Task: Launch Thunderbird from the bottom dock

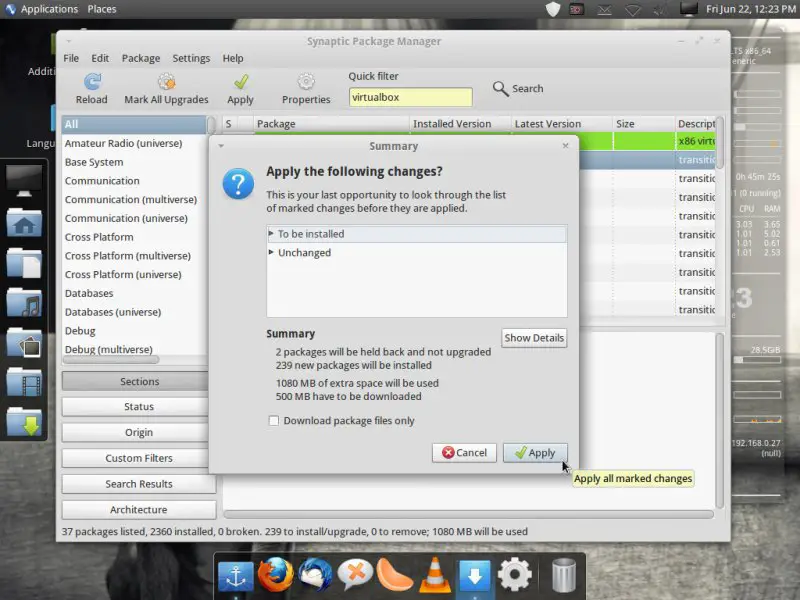Action: [x=315, y=575]
